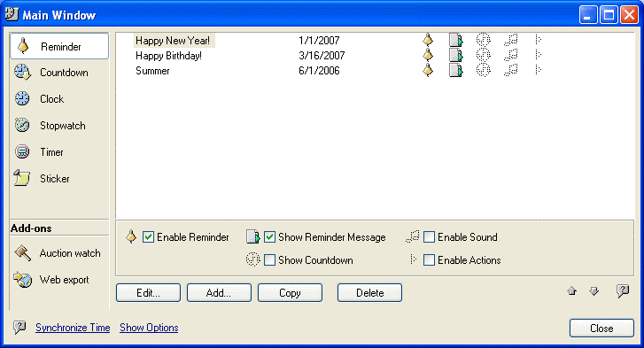The height and width of the screenshot is (348, 644).
Task: Click the sound note icon in Happy New Year row
Action: click(511, 40)
